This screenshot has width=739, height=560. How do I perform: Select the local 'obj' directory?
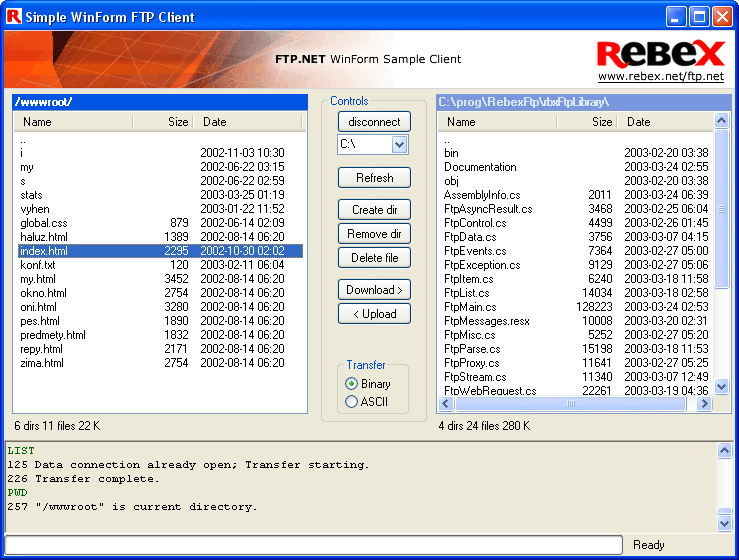451,181
